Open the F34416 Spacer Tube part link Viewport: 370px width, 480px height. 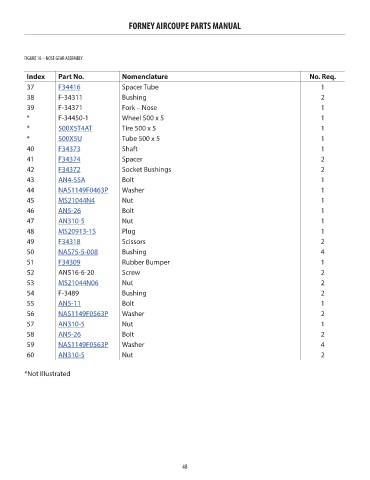[x=69, y=87]
